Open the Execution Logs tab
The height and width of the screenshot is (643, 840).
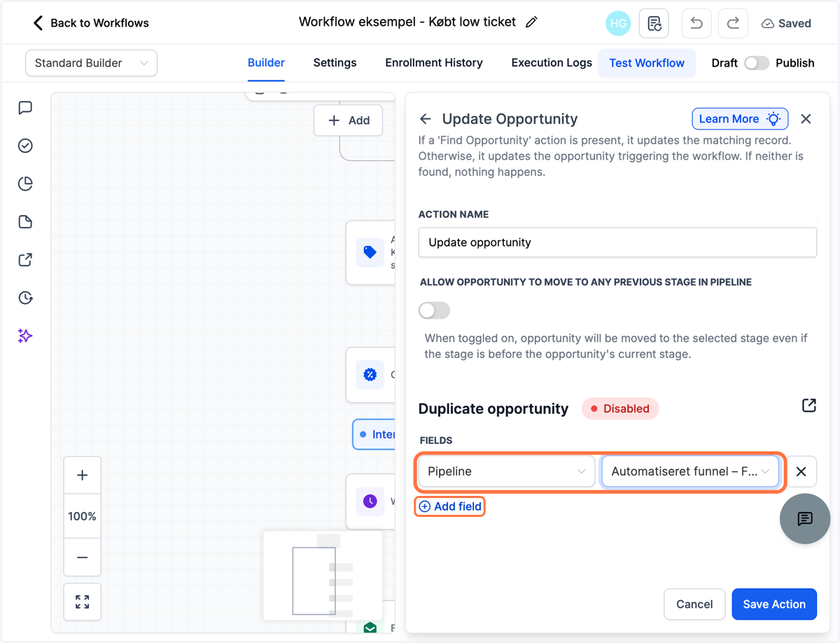[552, 62]
